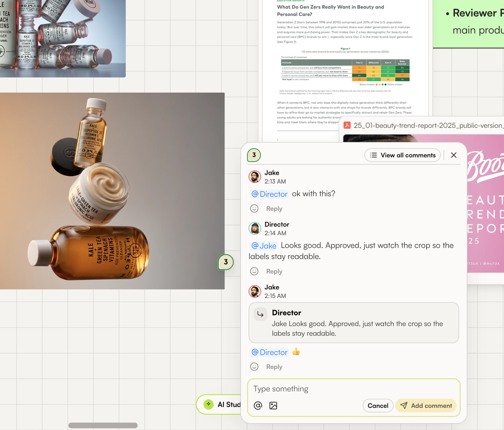Add emoji reaction to Jake's 2:15 AM comment

pos(254,367)
